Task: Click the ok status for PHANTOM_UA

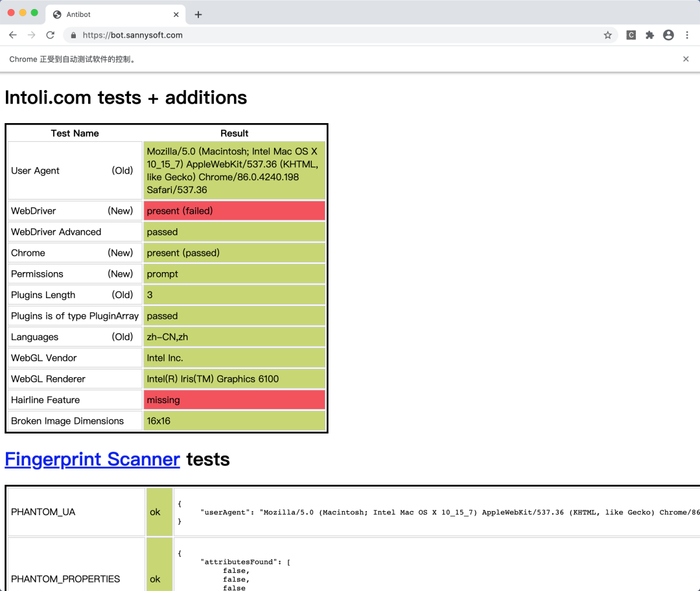Action: pos(159,512)
